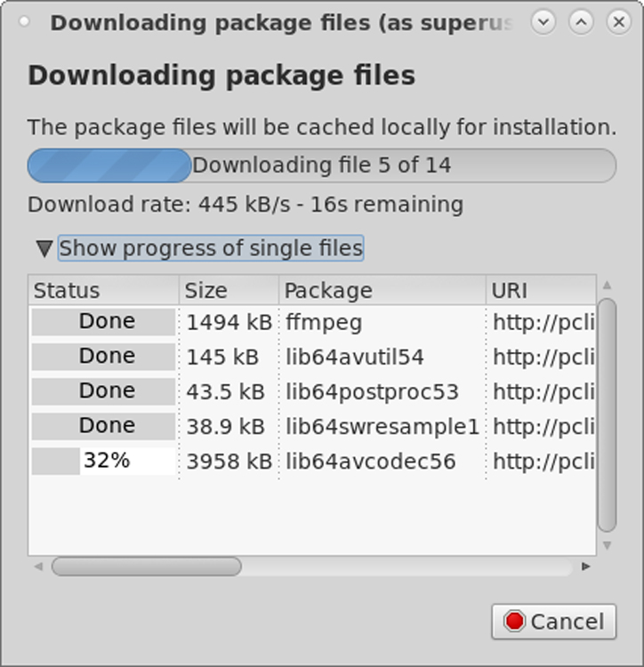Screen dimensions: 644x667
Task: Click the red stop icon on Cancel
Action: (514, 621)
